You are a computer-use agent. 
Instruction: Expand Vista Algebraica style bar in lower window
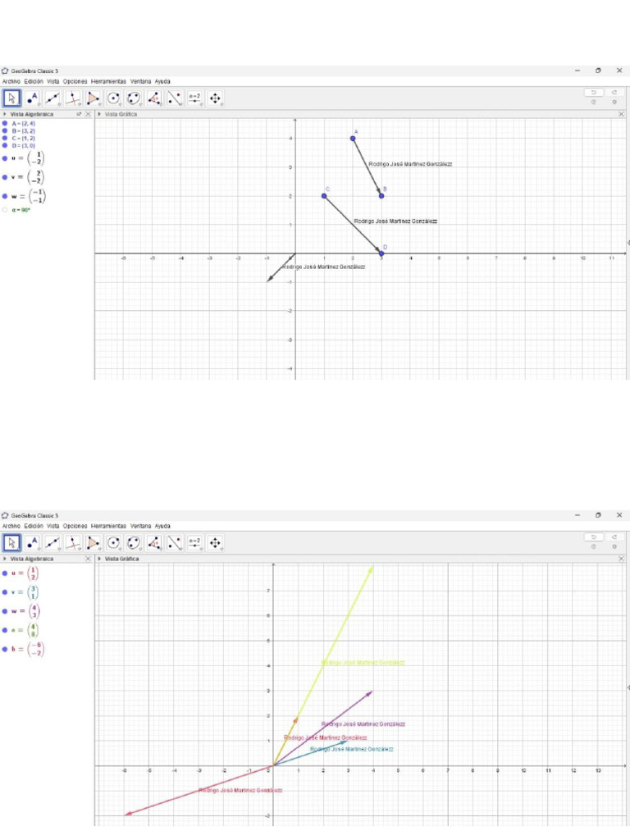(x=5, y=559)
